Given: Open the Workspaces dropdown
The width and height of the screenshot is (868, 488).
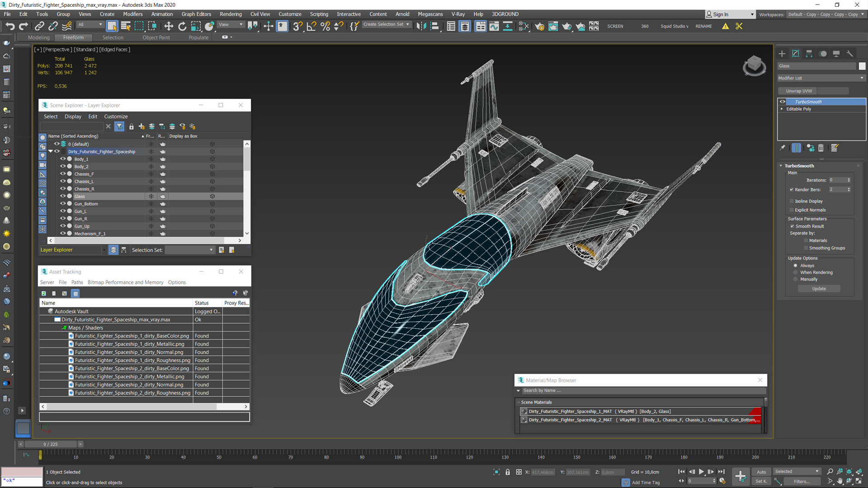Looking at the screenshot, I should point(826,14).
